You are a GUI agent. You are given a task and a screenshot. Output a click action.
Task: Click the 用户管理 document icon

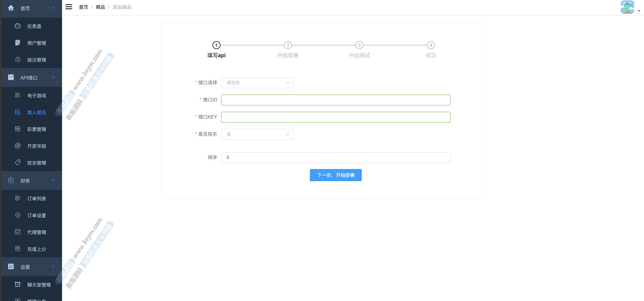[x=18, y=43]
